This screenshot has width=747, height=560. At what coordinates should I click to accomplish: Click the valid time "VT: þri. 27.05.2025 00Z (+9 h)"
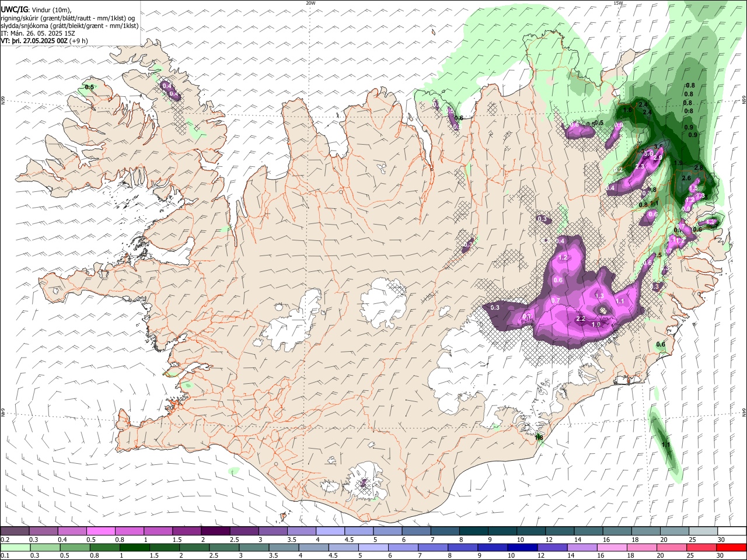[44, 41]
